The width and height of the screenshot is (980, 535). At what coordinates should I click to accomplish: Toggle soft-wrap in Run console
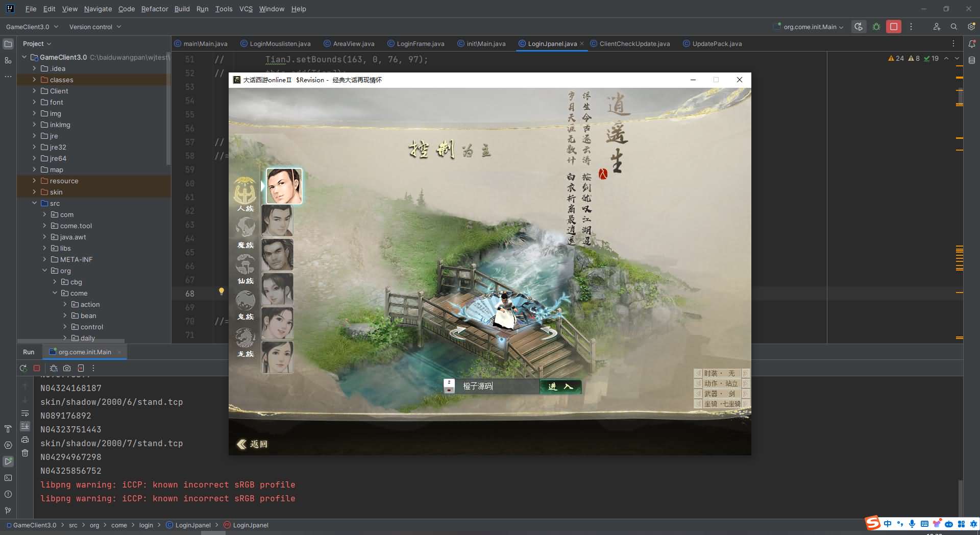[25, 413]
